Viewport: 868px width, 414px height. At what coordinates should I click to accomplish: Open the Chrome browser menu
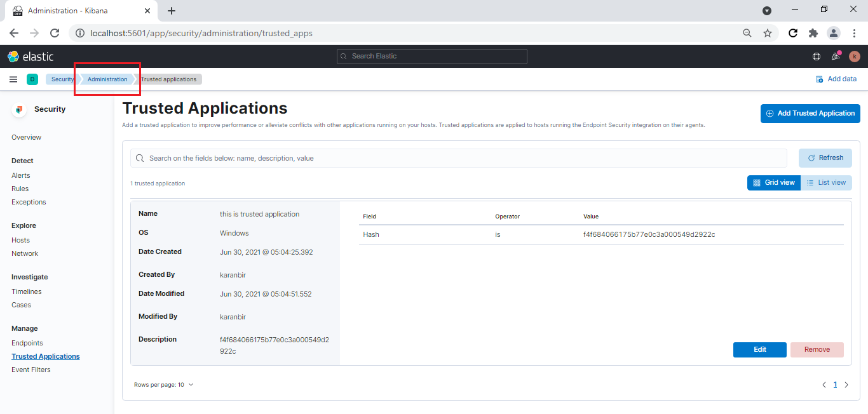point(854,32)
